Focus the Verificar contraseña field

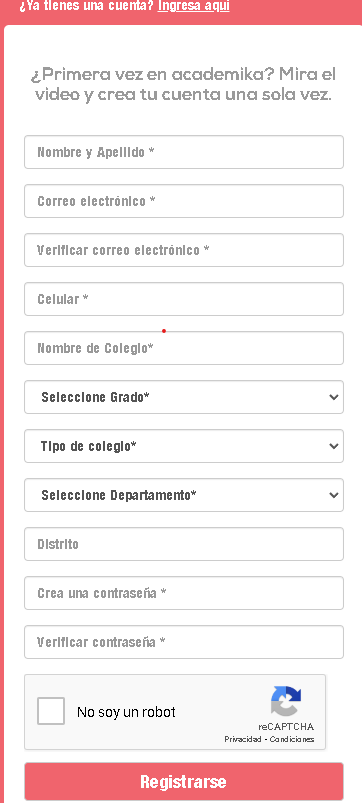184,642
